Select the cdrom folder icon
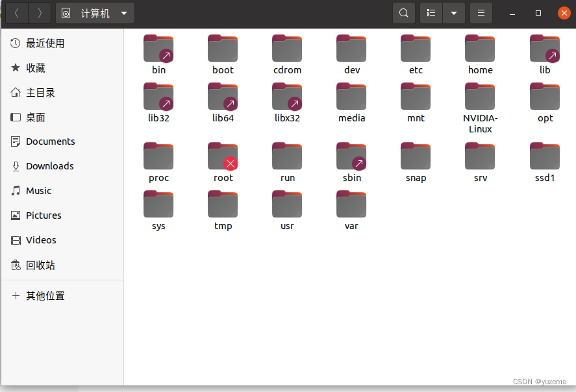Screen dimensions: 576x392 (287, 48)
